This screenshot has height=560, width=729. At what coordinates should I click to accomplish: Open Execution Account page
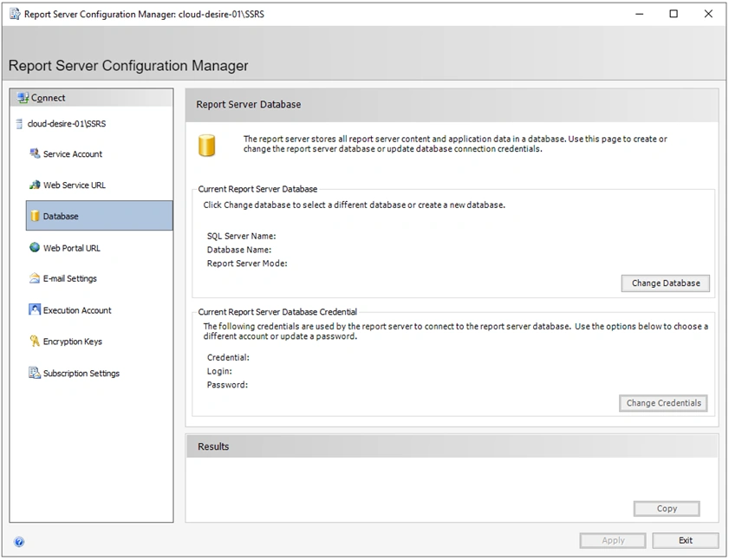coord(77,310)
